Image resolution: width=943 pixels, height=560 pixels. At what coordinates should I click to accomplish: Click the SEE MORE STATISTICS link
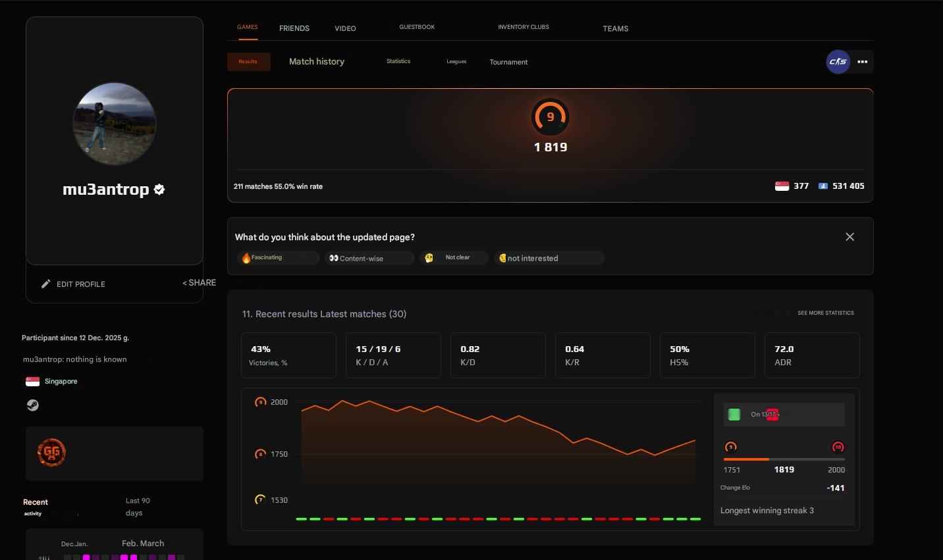point(826,313)
